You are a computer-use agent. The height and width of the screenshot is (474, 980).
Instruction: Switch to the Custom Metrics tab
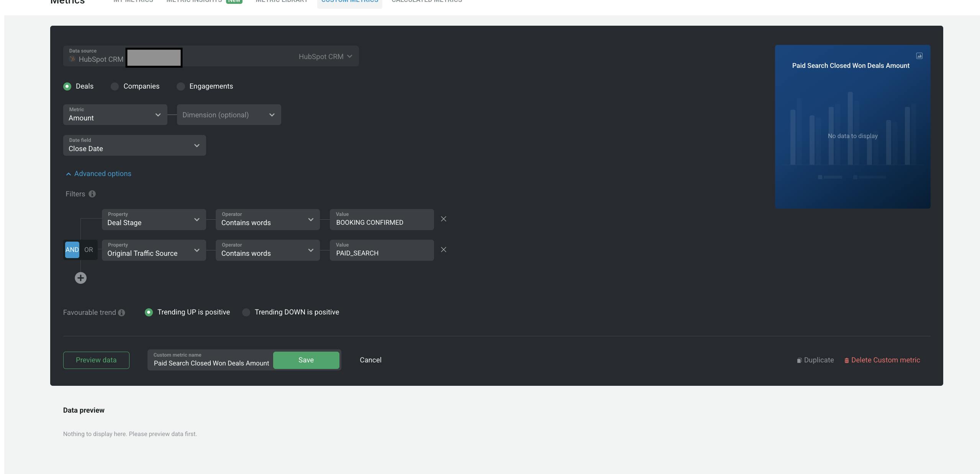[349, 2]
